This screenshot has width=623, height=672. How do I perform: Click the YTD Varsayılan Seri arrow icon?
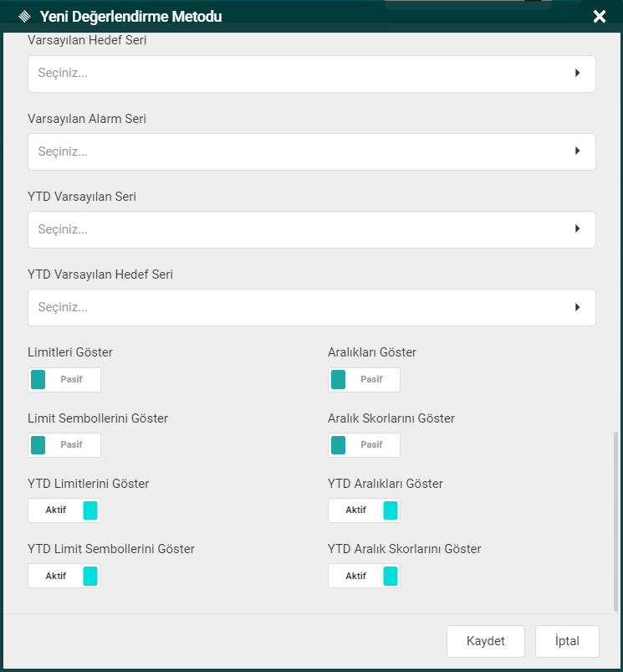(x=577, y=229)
